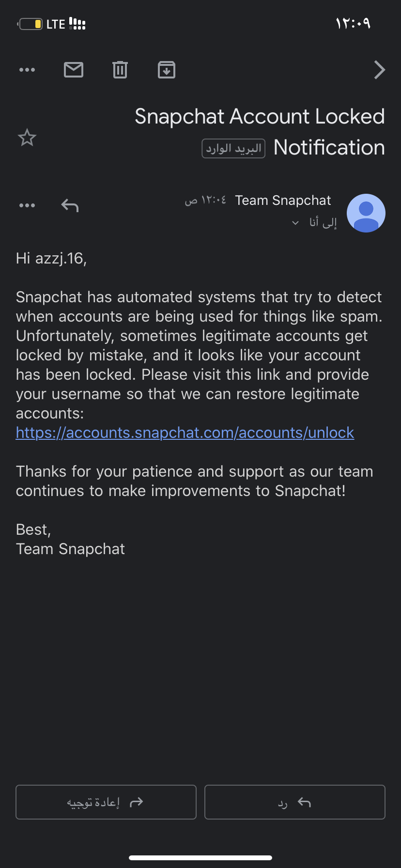Tap the bottom reply button
Viewport: 401px width, 868px height.
(294, 803)
